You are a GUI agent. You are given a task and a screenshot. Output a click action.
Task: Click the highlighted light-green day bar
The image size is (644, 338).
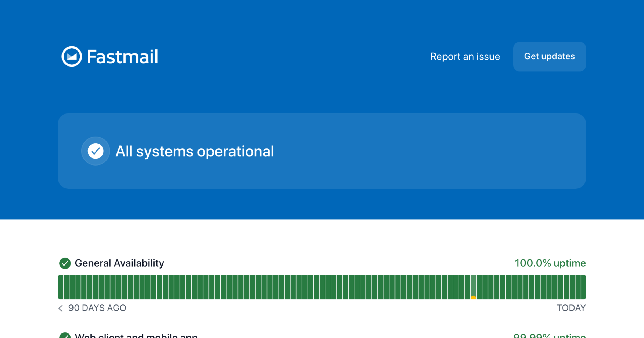coord(473,284)
